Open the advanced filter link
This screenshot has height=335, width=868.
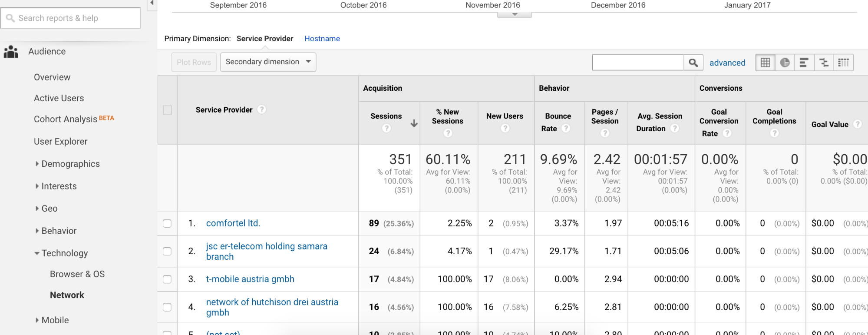727,63
